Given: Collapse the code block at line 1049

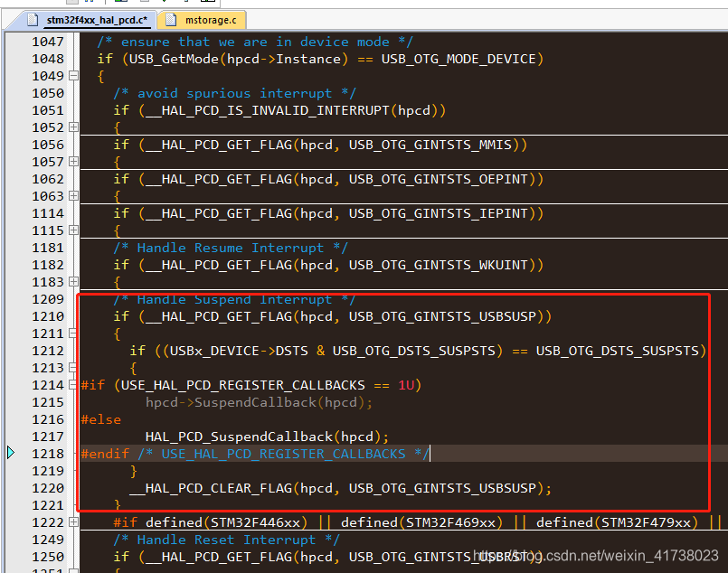Looking at the screenshot, I should tap(73, 76).
